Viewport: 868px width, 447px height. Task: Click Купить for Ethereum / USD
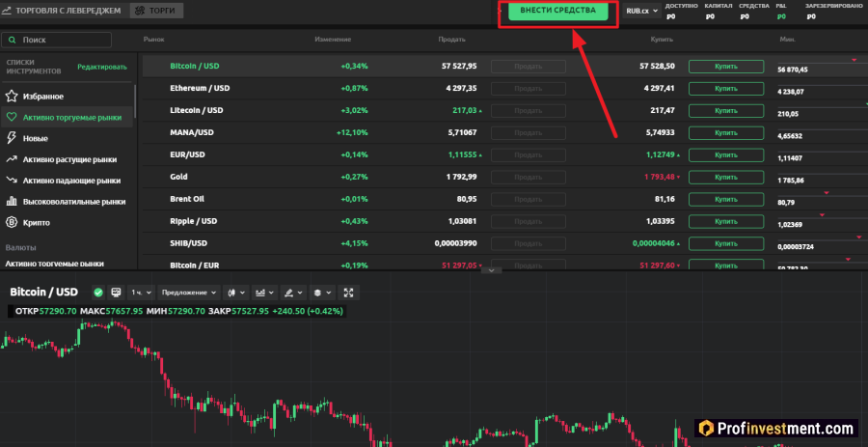click(x=725, y=89)
